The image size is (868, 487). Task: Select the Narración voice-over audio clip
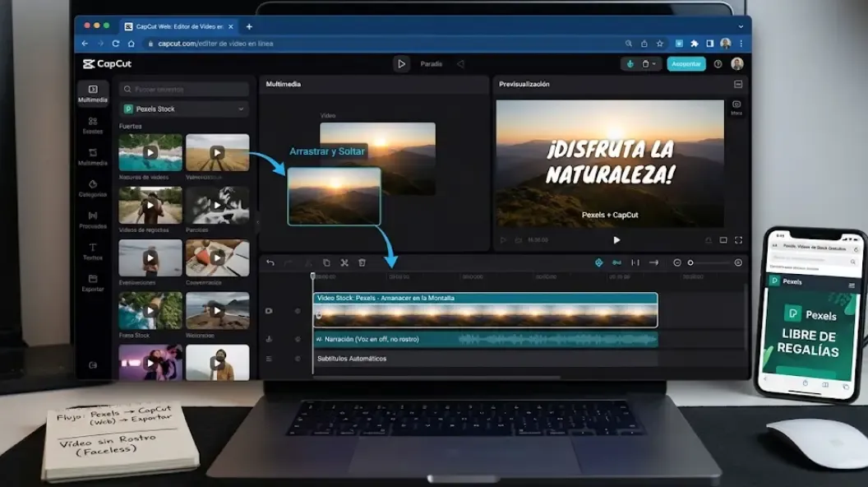click(486, 339)
